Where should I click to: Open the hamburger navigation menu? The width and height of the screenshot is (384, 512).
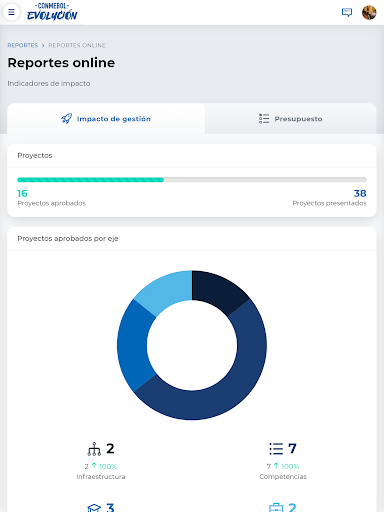(11, 12)
